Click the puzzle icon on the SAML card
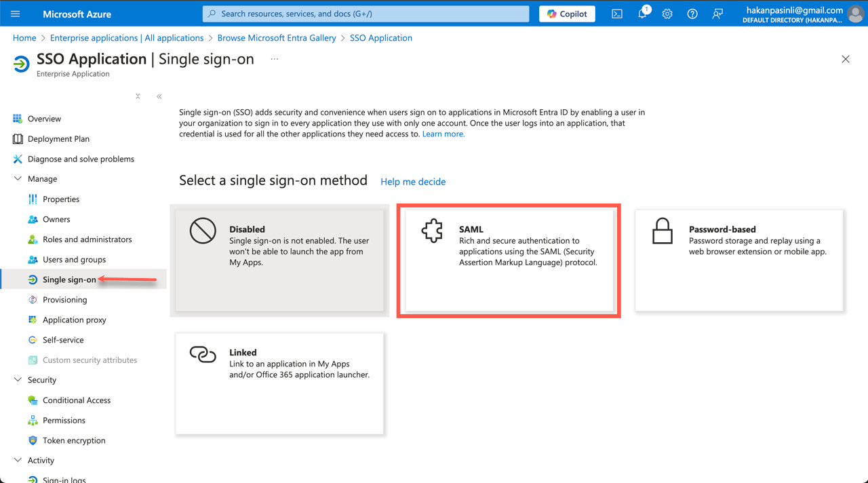 [432, 231]
